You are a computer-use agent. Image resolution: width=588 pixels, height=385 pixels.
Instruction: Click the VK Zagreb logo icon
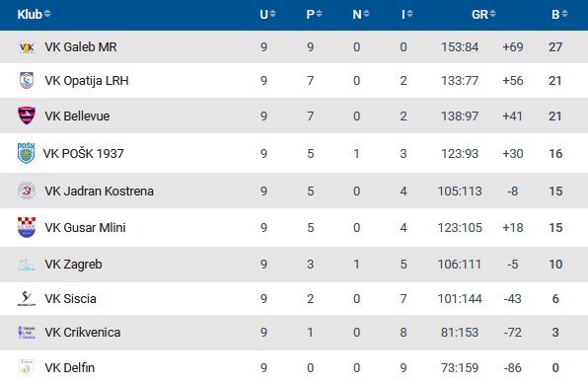[x=27, y=265]
